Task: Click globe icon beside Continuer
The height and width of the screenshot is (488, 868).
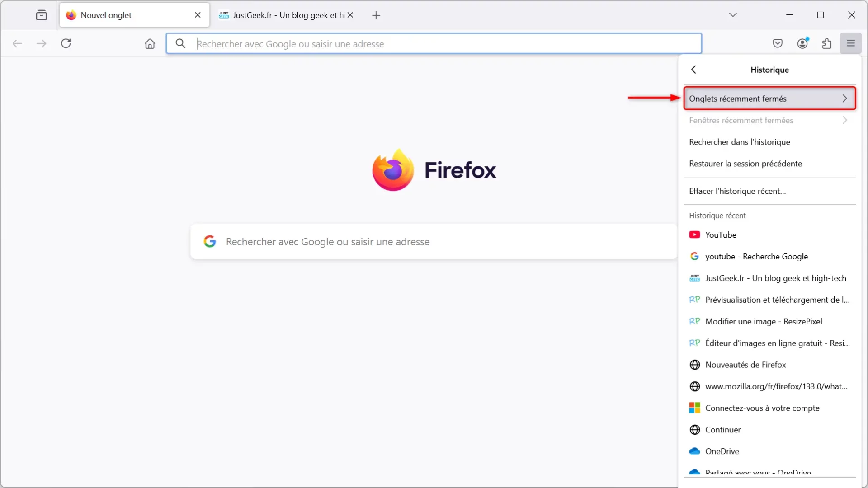Action: (x=694, y=430)
